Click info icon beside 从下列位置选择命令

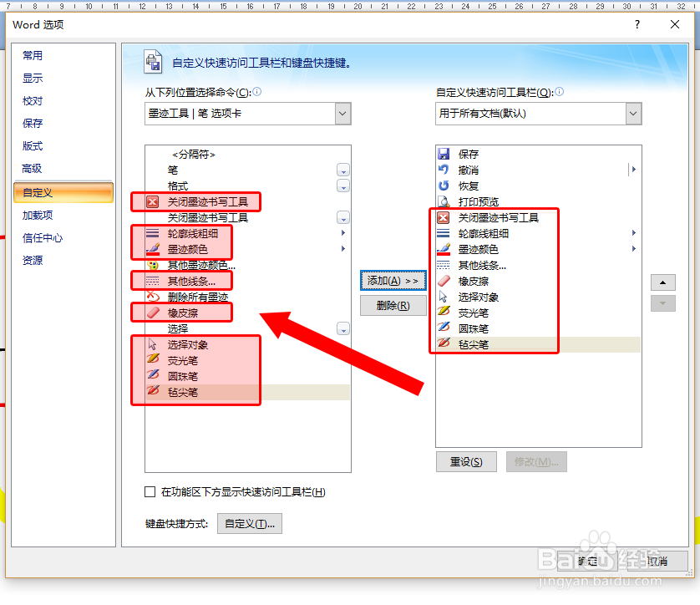[256, 92]
